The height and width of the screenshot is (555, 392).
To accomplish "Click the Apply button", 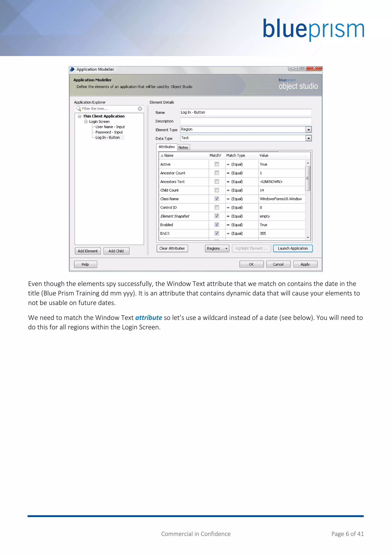I will [305, 264].
